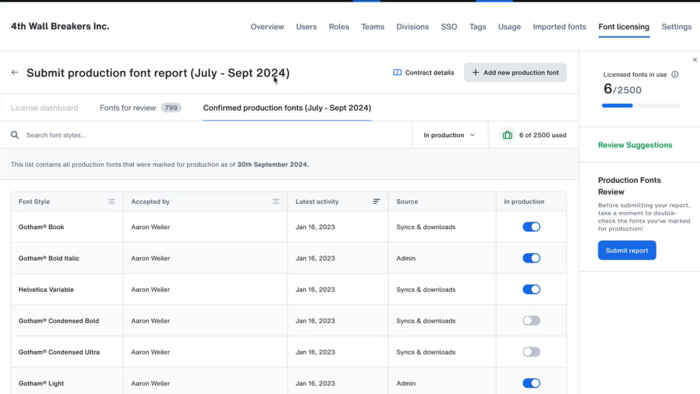The height and width of the screenshot is (394, 700).
Task: Open the Divisions tab
Action: point(412,27)
